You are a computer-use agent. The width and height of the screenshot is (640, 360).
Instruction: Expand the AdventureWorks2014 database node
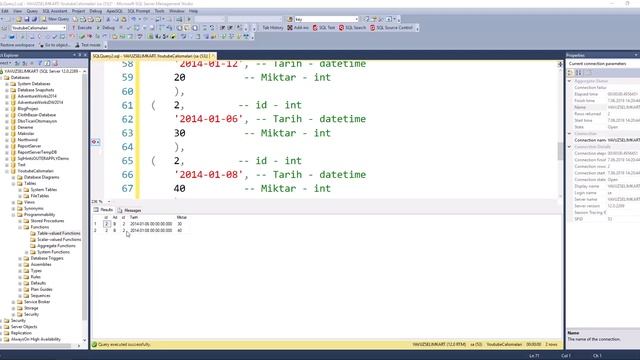point(7,96)
